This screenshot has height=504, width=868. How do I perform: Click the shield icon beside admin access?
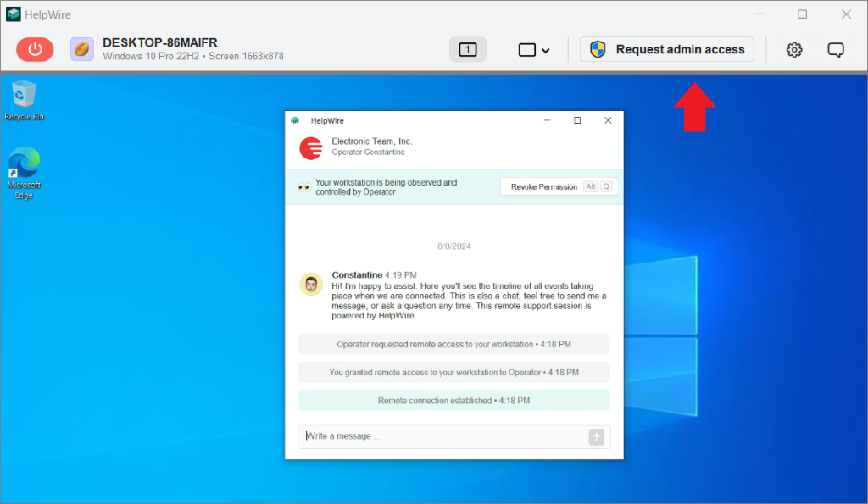598,48
